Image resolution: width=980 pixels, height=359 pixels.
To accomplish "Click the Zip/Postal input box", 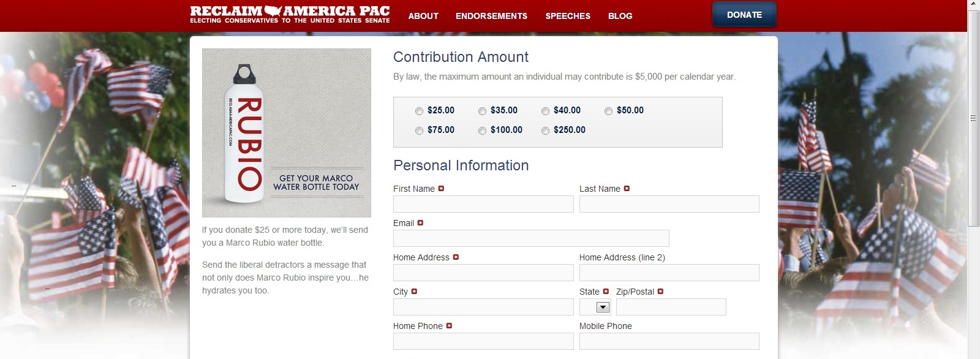I will 671,307.
